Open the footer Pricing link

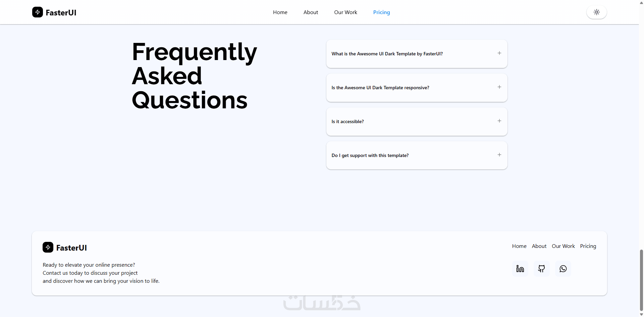point(588,246)
